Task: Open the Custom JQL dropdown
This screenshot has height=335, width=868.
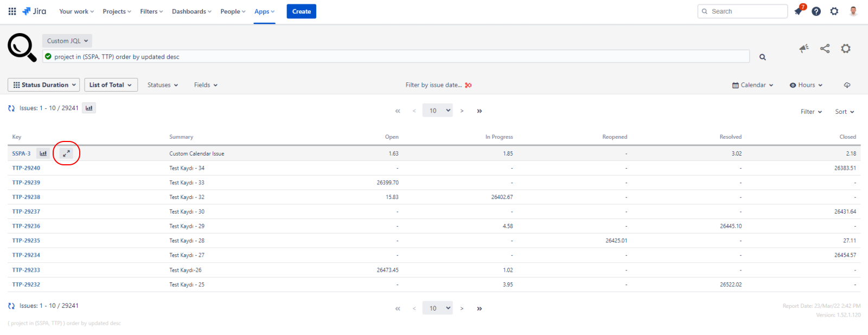Action: 67,41
